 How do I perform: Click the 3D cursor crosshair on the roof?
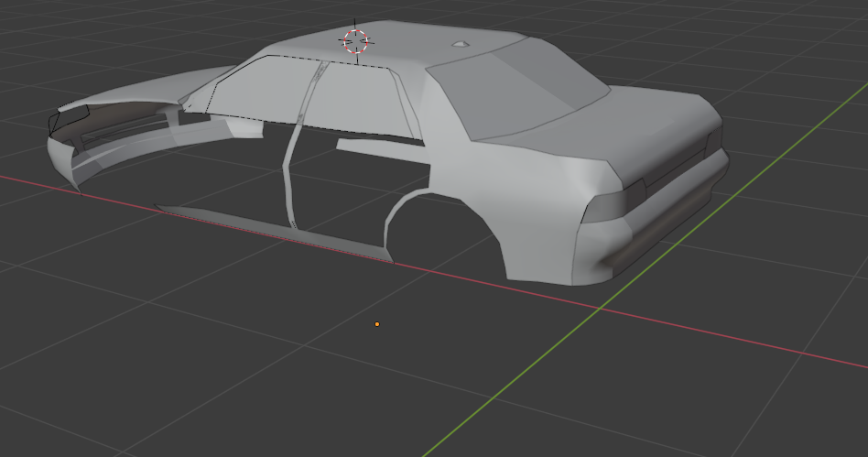(x=355, y=41)
